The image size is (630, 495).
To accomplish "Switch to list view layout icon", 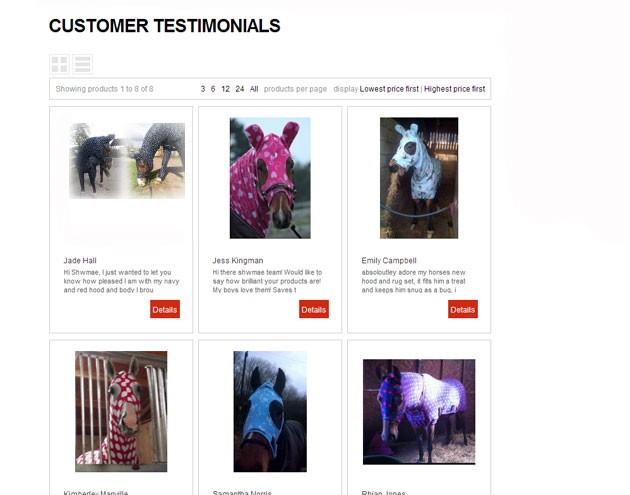I will 83,64.
